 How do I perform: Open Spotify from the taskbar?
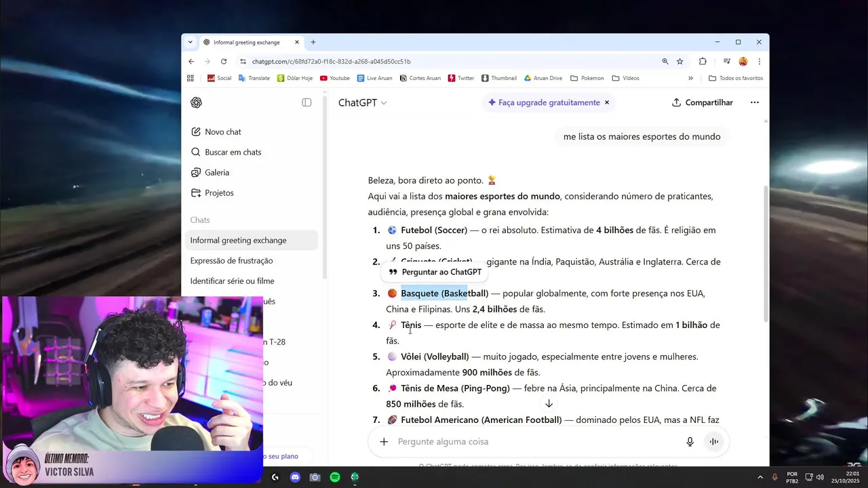click(335, 477)
